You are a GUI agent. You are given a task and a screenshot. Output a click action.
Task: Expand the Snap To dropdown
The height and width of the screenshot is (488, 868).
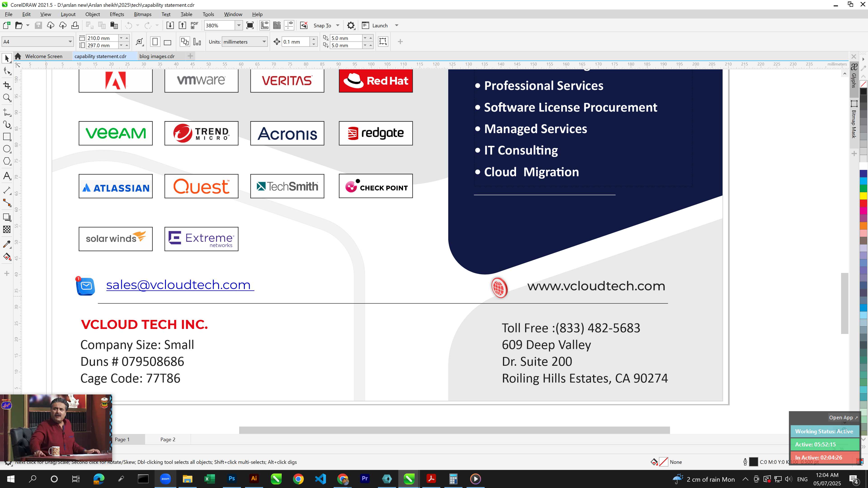click(338, 26)
